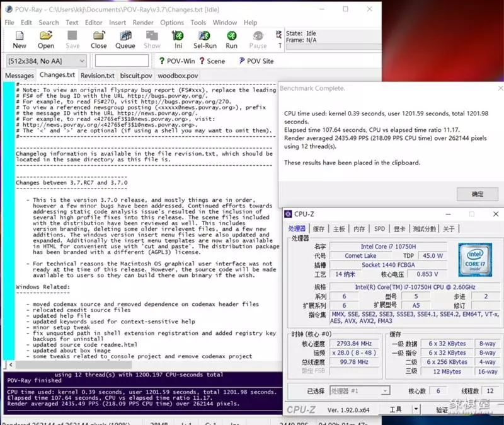
Task: Click the Ini settings toolbar icon
Action: 178,40
